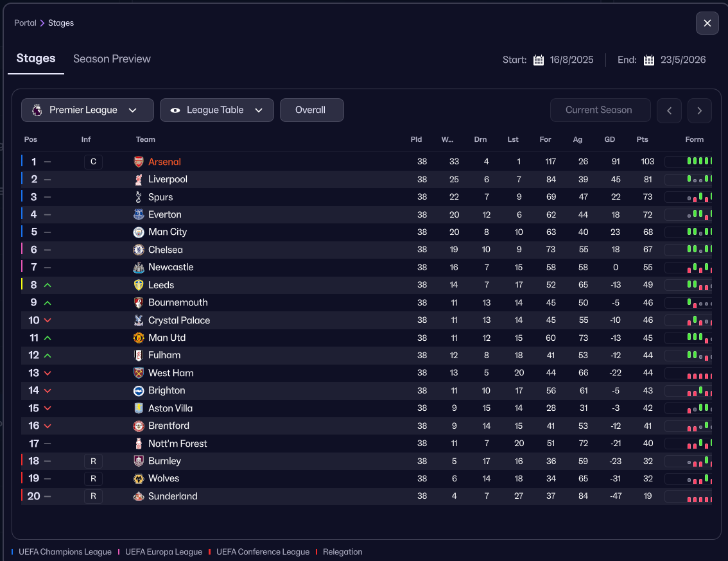Open the Spurs team name link
728x561 pixels.
point(160,197)
